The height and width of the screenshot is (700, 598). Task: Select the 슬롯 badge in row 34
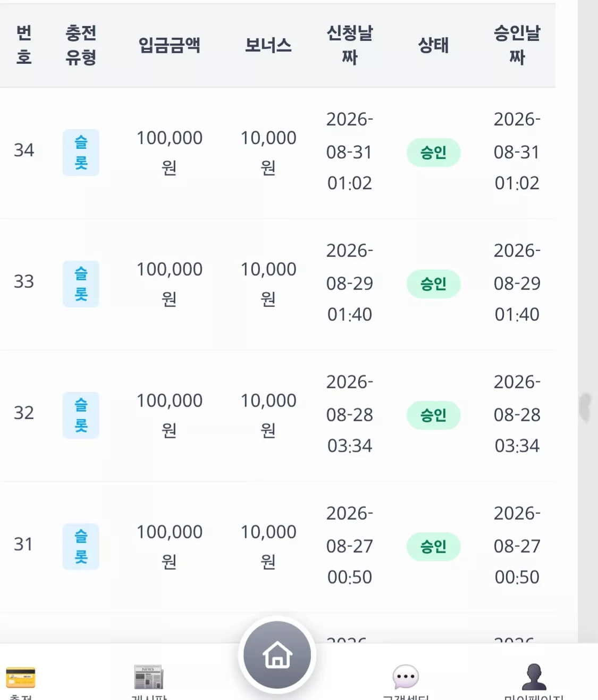tap(81, 153)
